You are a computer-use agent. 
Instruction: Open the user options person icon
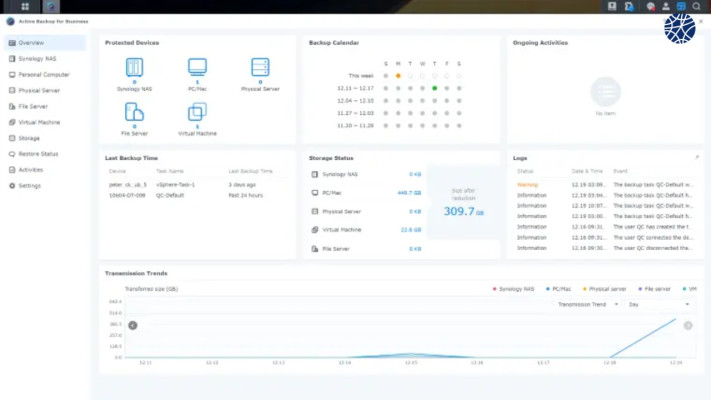click(666, 6)
